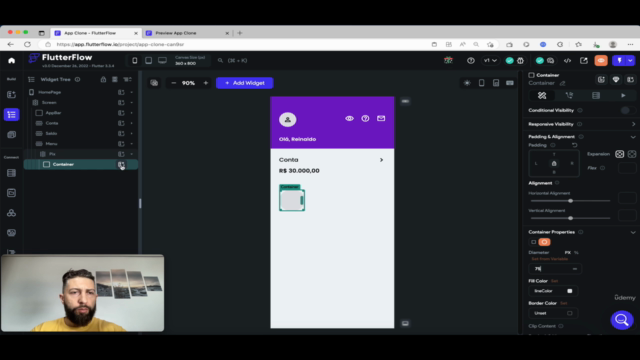The image size is (640, 360).
Task: Select the Saldo row in widget tree
Action: point(80,133)
